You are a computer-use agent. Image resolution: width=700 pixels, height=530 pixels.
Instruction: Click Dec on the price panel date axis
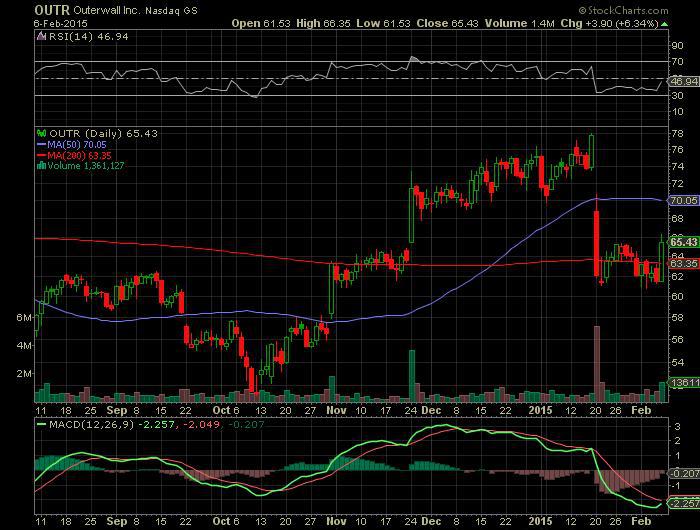431,410
